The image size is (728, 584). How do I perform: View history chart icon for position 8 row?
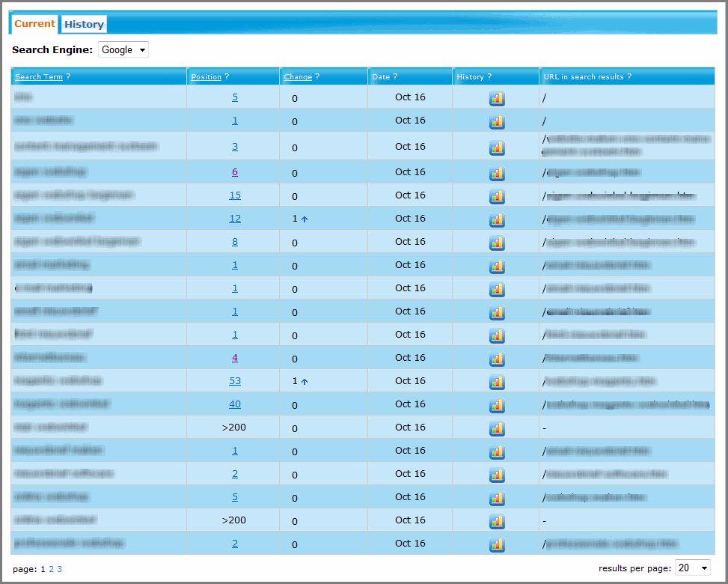tap(497, 243)
